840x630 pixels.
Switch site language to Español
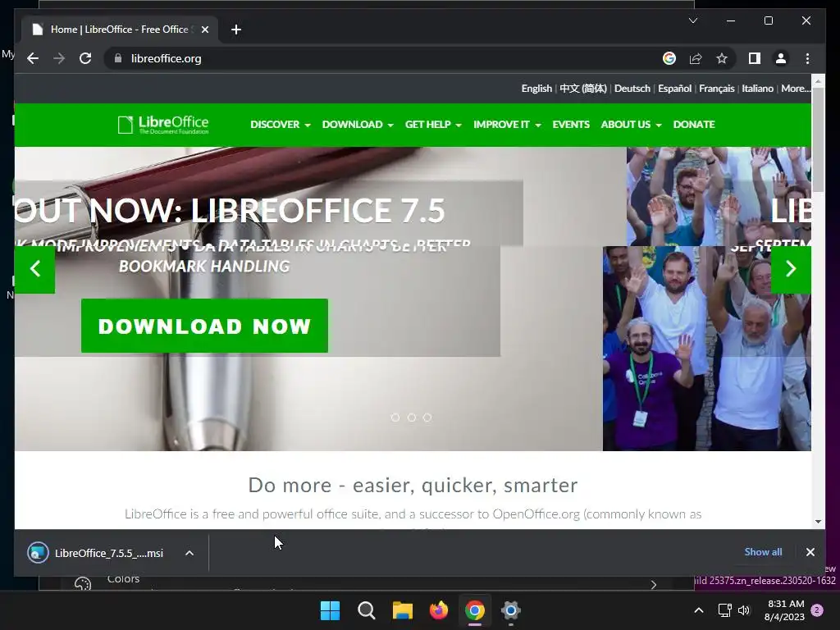[x=674, y=89]
